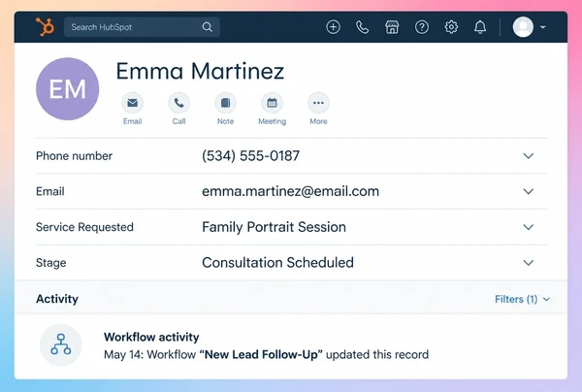
Task: Click the Workflow activity title
Action: 151,337
